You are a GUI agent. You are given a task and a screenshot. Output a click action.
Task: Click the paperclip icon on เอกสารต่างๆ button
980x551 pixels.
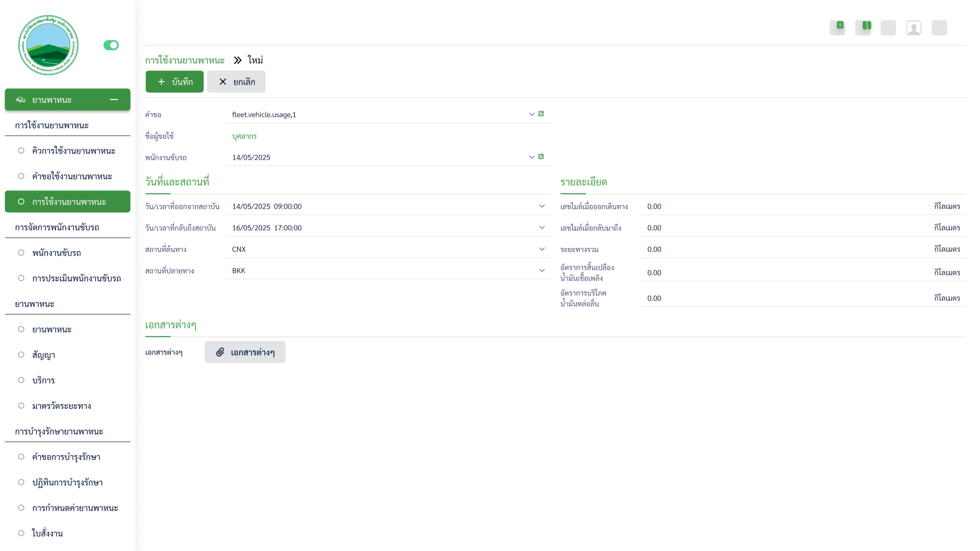tap(220, 352)
